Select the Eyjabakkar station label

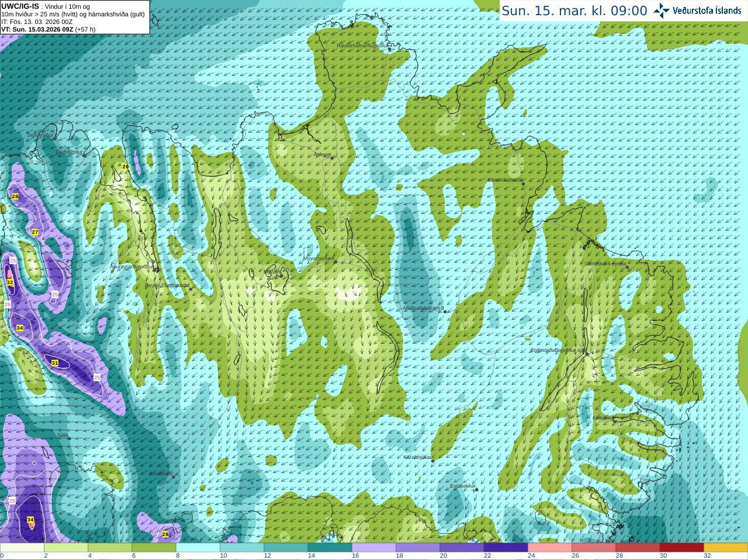[463, 486]
